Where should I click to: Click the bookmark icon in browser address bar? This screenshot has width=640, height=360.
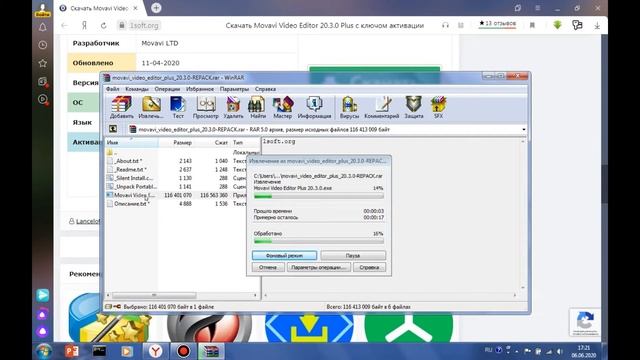(x=532, y=25)
